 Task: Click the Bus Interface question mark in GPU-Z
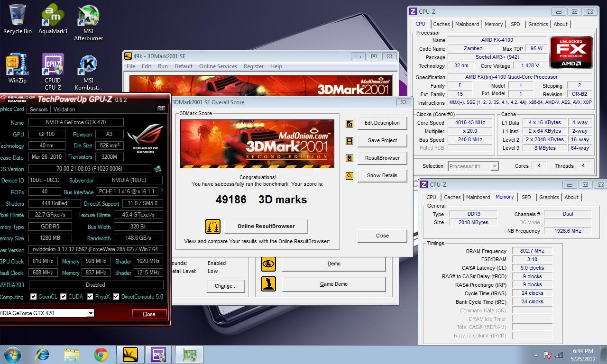click(x=162, y=192)
